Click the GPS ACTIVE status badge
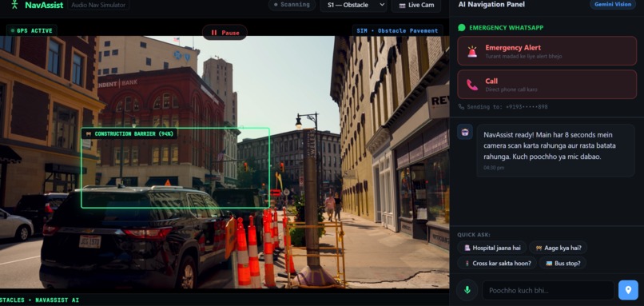Image resolution: width=644 pixels, height=306 pixels. click(32, 30)
